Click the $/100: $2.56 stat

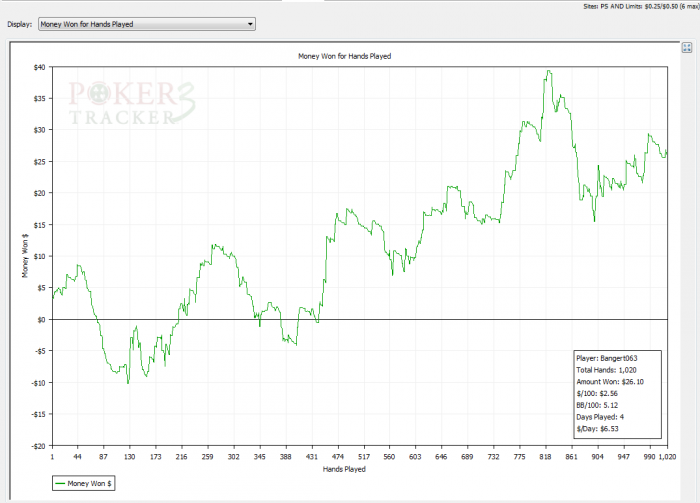point(597,393)
